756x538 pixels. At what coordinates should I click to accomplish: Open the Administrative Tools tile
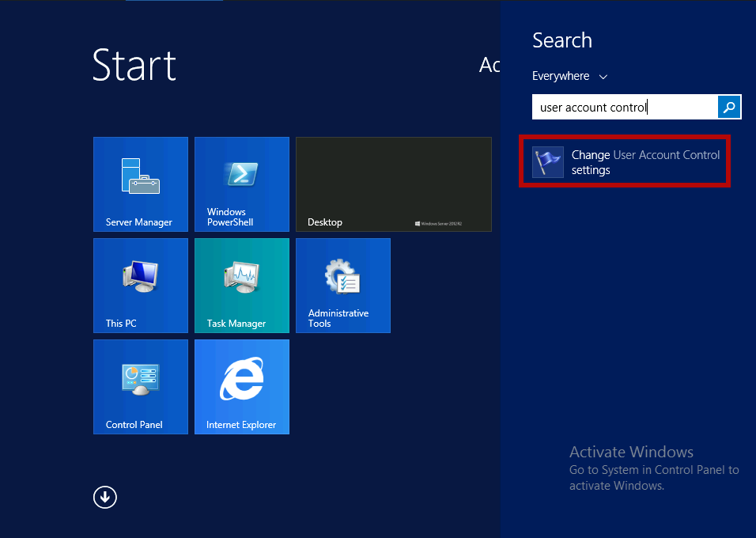342,286
